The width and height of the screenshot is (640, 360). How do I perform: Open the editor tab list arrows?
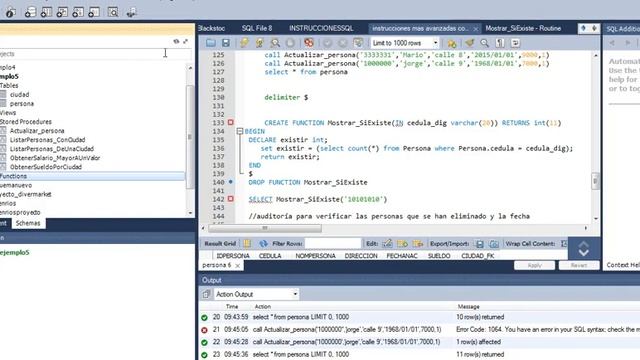coord(589,28)
